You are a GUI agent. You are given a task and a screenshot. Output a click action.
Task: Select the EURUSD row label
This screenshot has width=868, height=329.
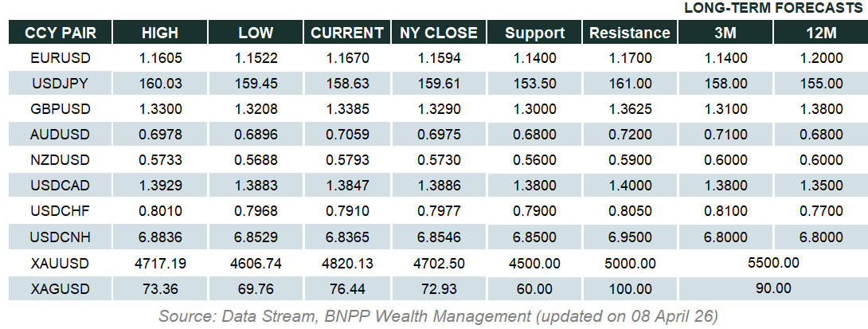coord(60,58)
